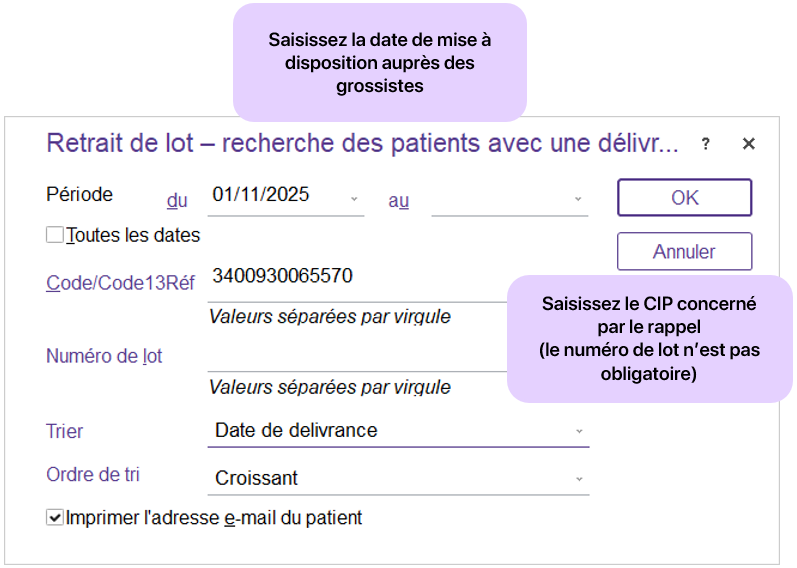The image size is (797, 568).
Task: Click the "au" period label
Action: point(399,200)
